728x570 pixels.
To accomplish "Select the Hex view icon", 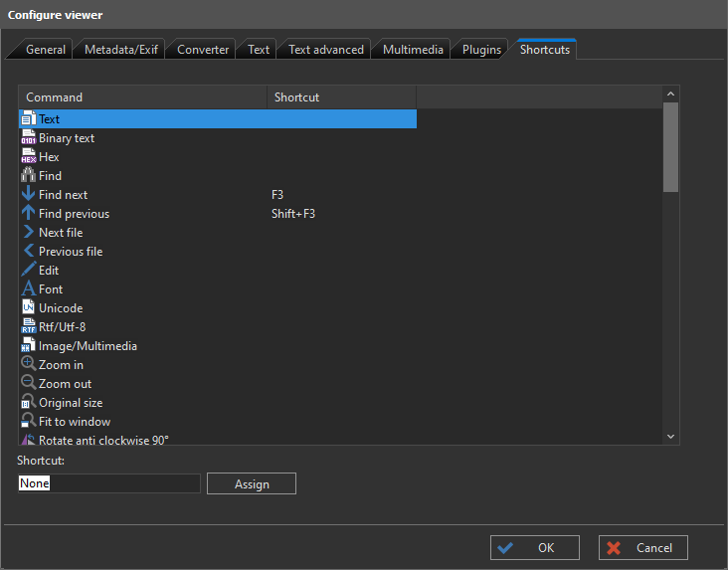I will 28,157.
